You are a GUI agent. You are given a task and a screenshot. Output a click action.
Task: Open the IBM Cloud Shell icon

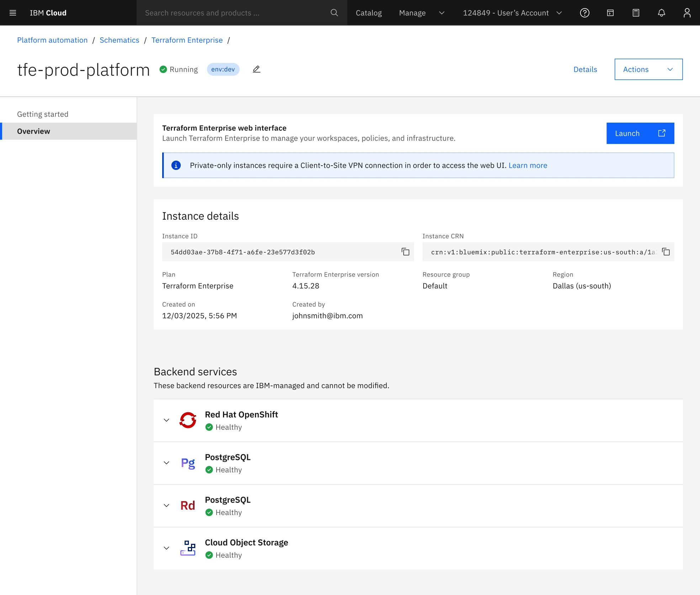click(610, 13)
